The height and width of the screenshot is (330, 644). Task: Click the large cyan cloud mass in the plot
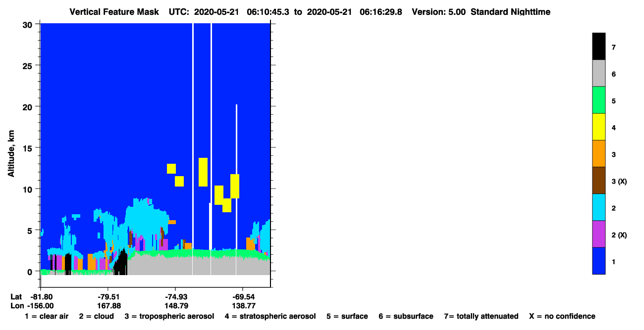tap(146, 218)
